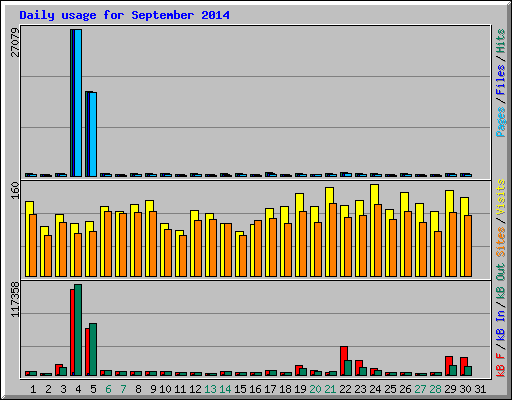Click day label "25" on the x-axis

(390, 389)
